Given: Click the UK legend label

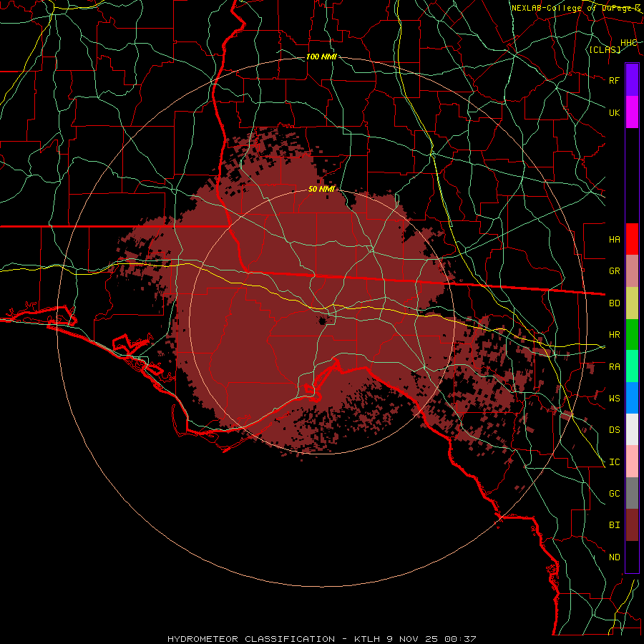Looking at the screenshot, I should point(614,112).
